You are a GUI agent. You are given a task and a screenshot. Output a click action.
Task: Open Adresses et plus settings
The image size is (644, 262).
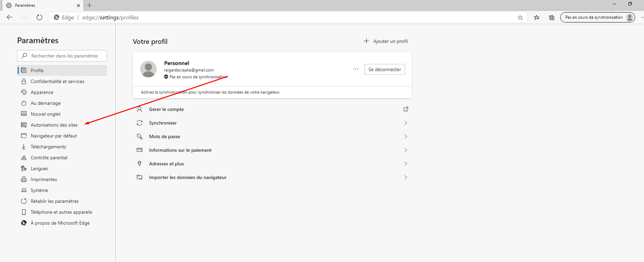(166, 164)
